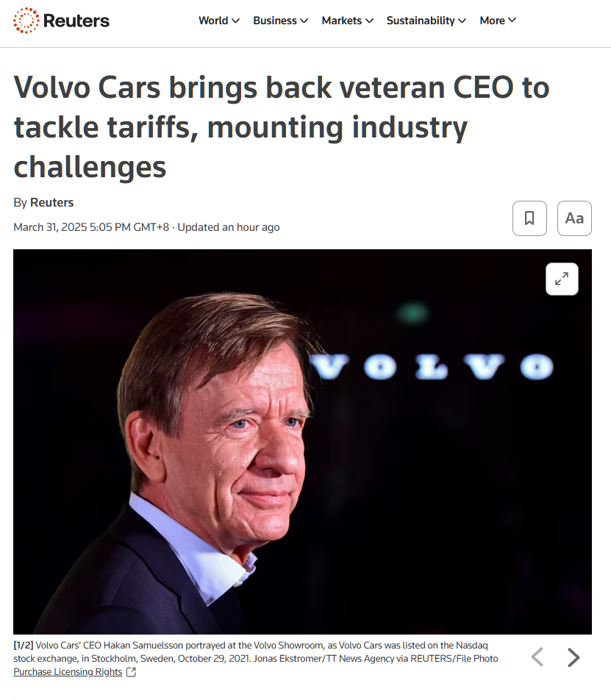Expand the article photo to fullscreen

(562, 279)
